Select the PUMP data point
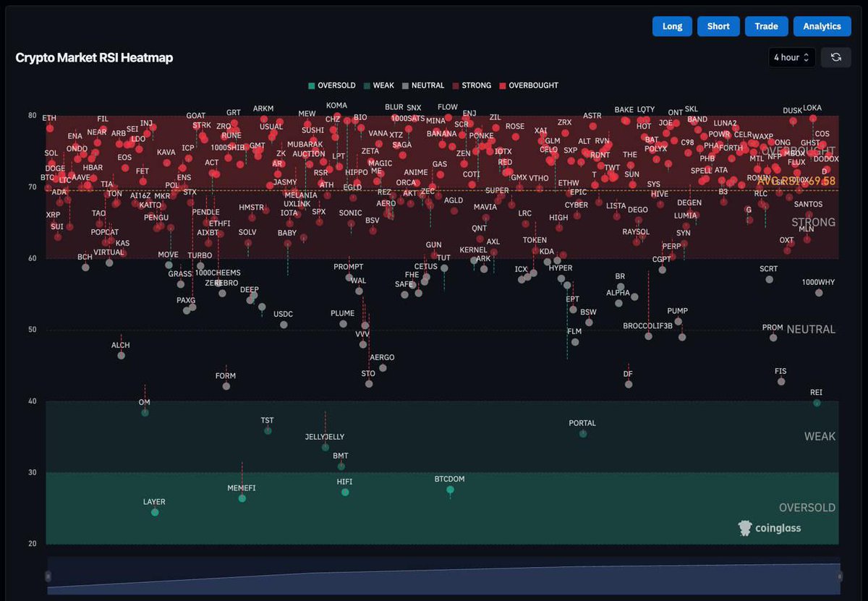 (678, 321)
